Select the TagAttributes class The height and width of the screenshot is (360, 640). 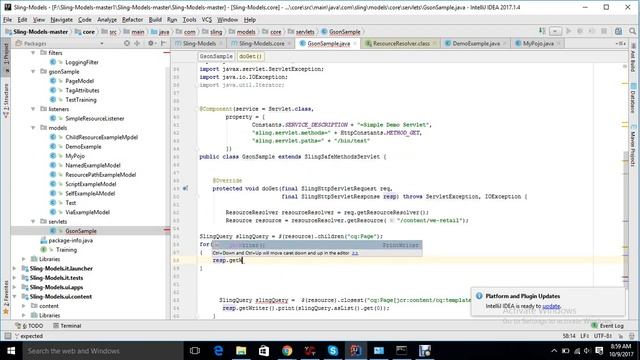tap(82, 90)
